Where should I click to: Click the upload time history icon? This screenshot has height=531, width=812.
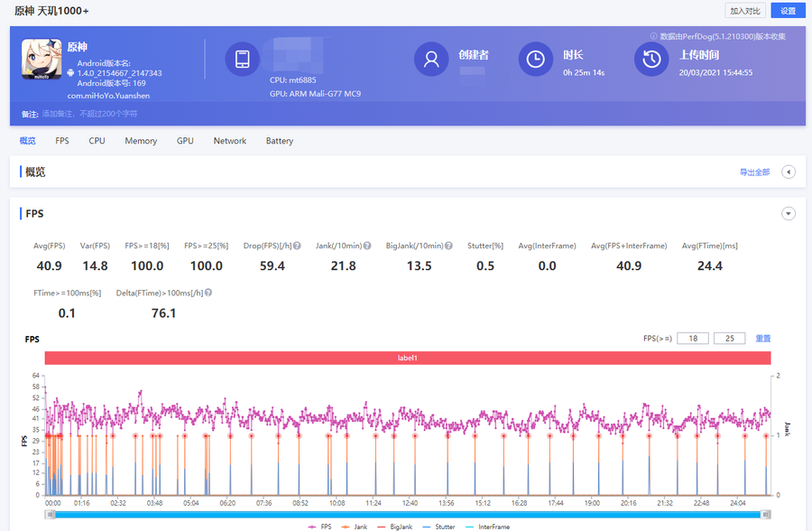point(651,60)
